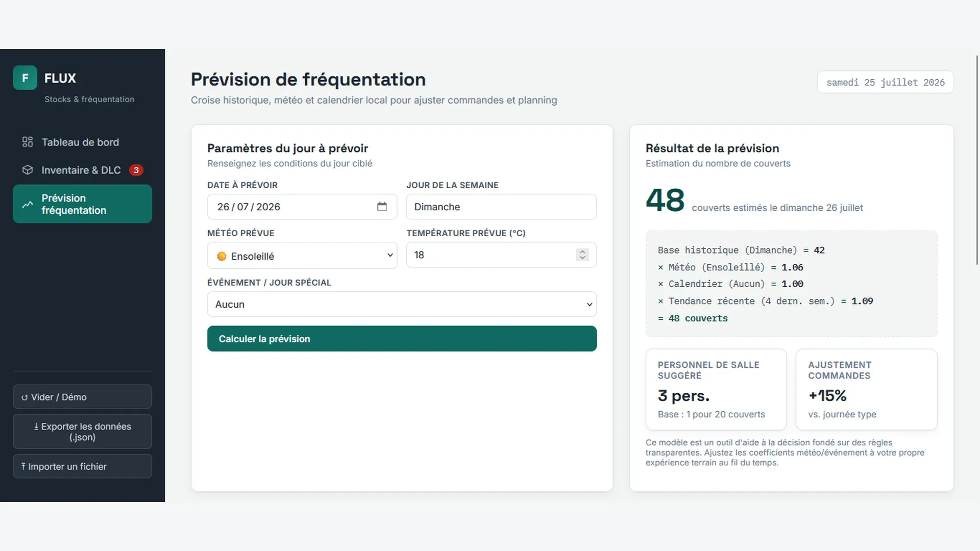Click the Prévision fréquentation chart icon
This screenshot has height=551, width=980.
coord(28,204)
